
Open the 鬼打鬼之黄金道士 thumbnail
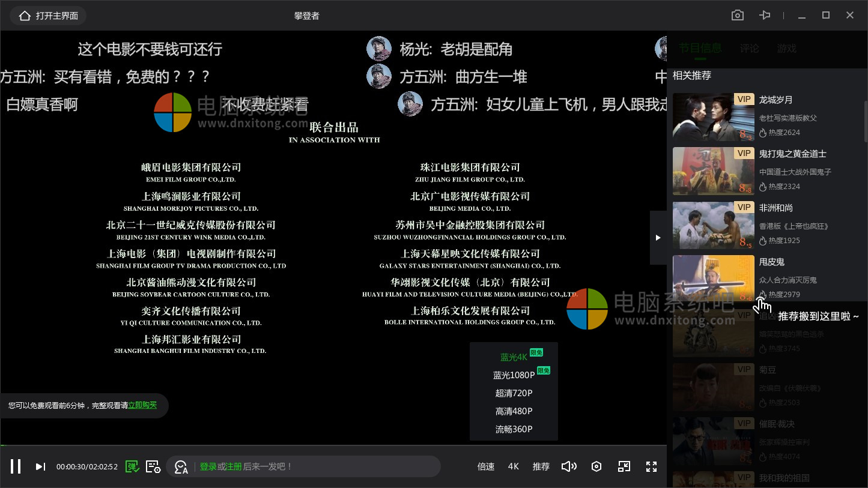714,171
